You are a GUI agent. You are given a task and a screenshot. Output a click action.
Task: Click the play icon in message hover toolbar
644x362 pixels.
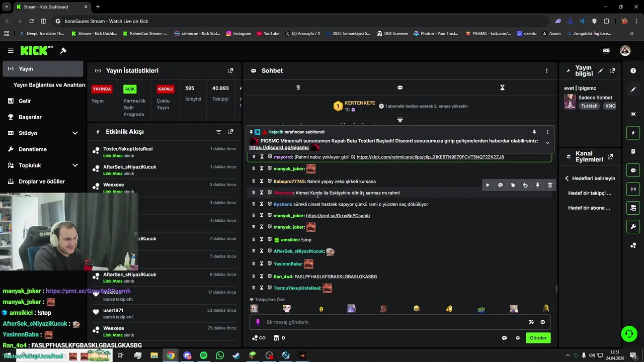pyautogui.click(x=488, y=185)
